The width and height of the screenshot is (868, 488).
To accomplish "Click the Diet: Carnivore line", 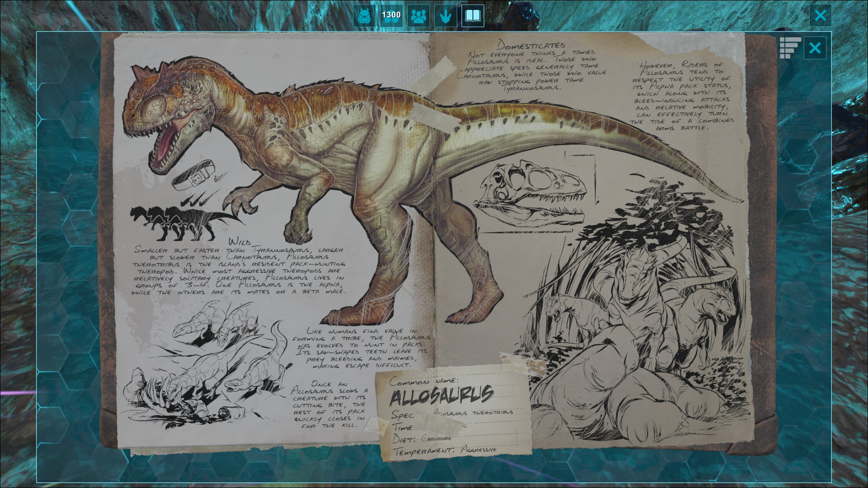I will [422, 439].
